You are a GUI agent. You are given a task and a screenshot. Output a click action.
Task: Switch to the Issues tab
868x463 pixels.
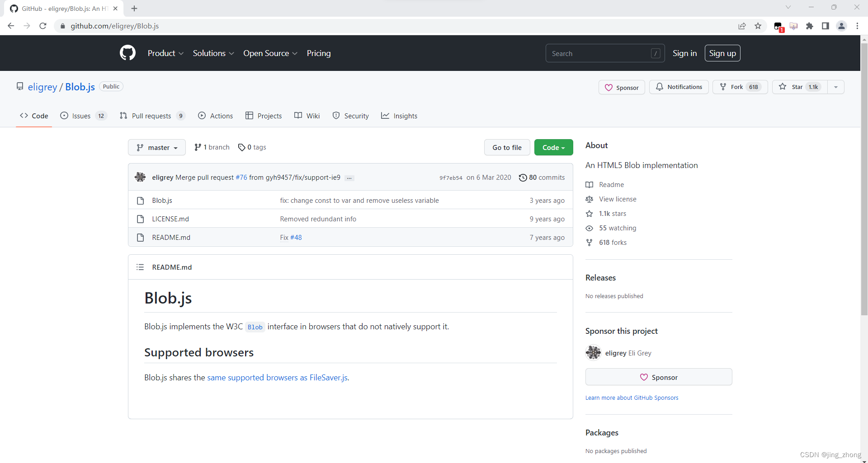click(x=83, y=116)
